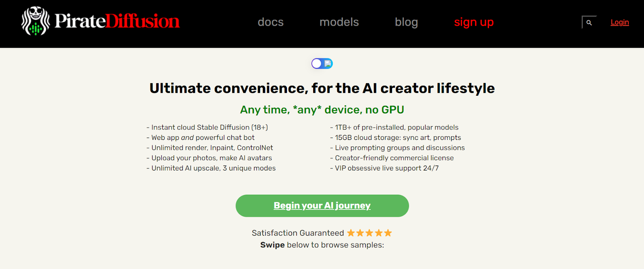Click the Instant cloud Stable Diffusion bullet

pos(207,127)
